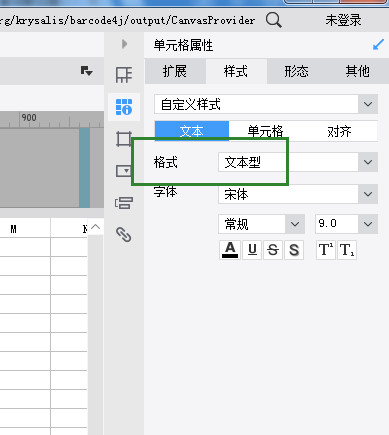
Task: Toggle subscript formatting
Action: (x=347, y=250)
